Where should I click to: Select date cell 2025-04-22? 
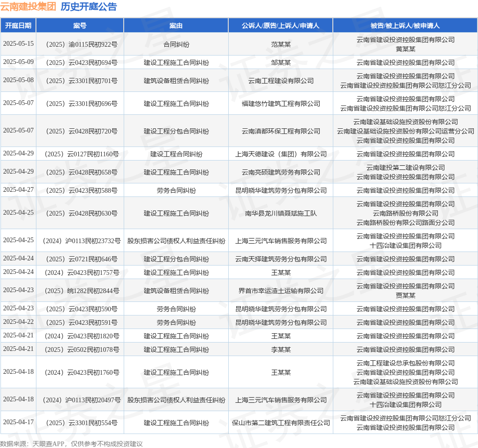(x=18, y=322)
